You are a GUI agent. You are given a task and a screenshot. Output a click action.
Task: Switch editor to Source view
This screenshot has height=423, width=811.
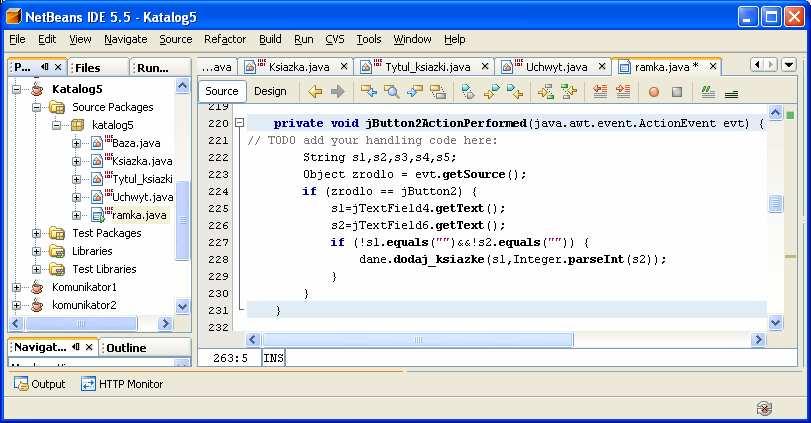[x=222, y=91]
